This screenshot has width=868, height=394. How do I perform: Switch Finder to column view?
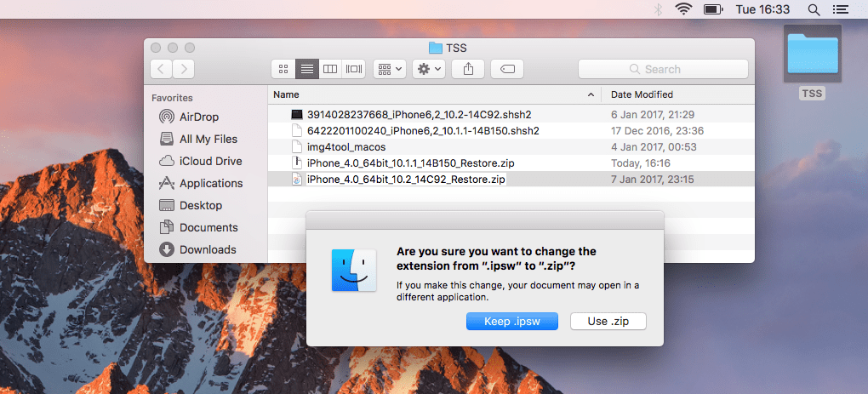pos(330,69)
